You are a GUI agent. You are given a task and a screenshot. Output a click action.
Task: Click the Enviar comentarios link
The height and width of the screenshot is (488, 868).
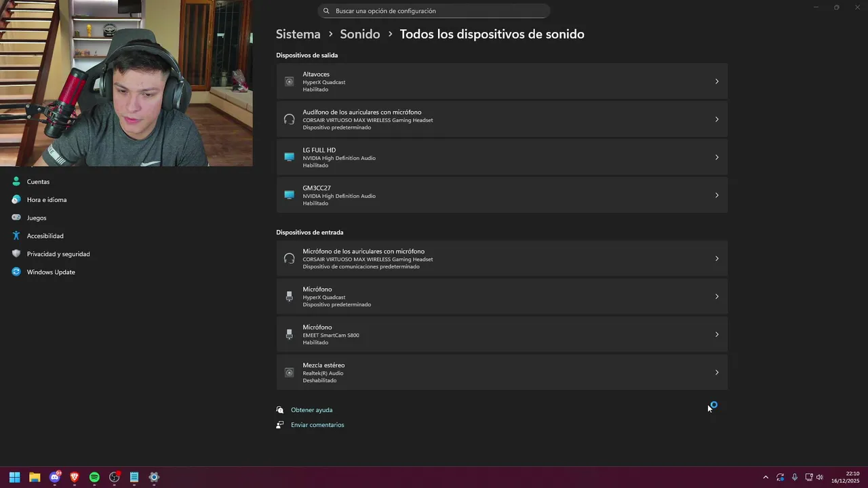tap(317, 425)
